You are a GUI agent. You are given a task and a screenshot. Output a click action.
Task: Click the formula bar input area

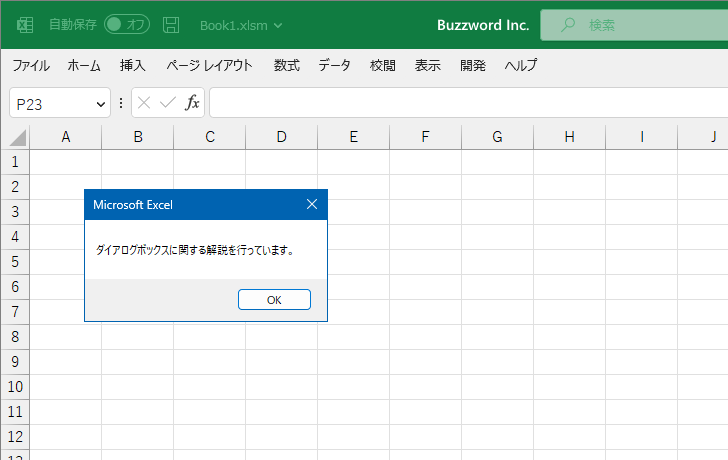(469, 103)
